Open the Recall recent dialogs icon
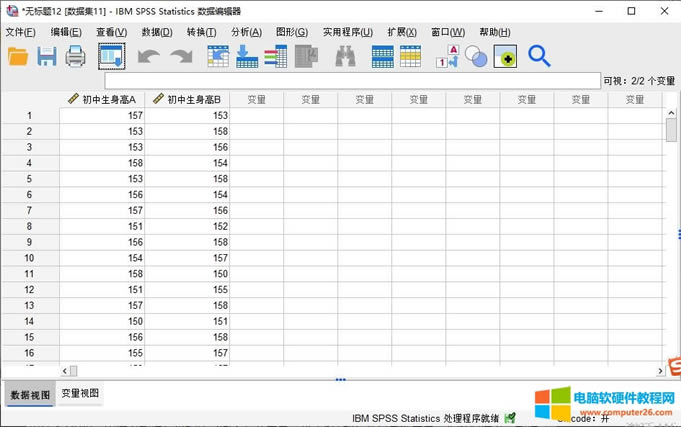This screenshot has height=427, width=681. [x=111, y=56]
